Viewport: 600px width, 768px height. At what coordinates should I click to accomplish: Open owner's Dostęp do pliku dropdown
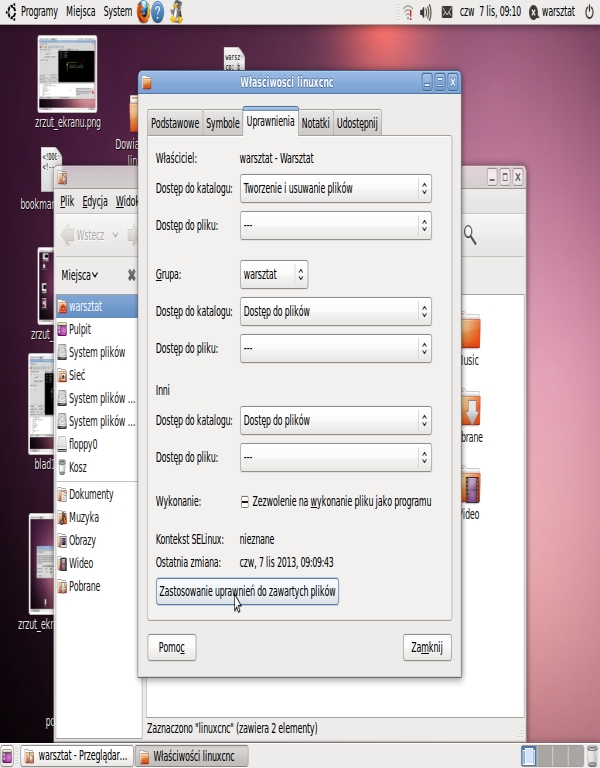[x=336, y=225]
